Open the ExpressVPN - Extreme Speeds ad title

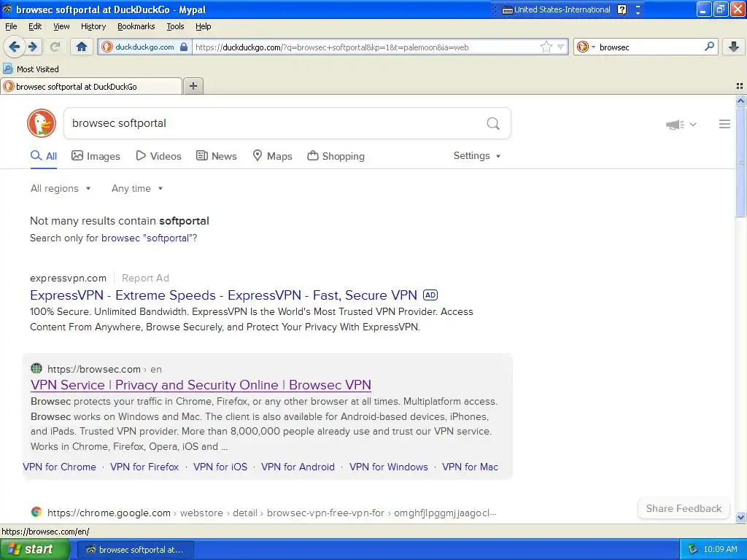tap(223, 295)
